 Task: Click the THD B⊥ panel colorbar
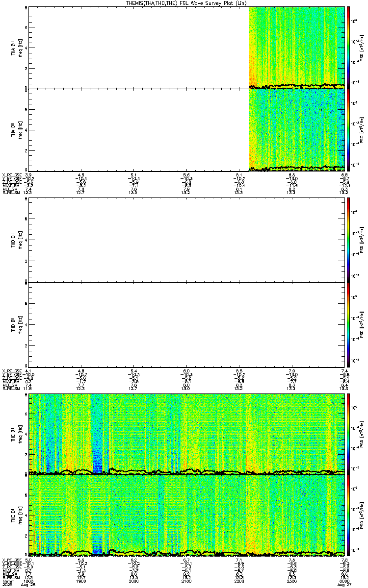[349, 240]
